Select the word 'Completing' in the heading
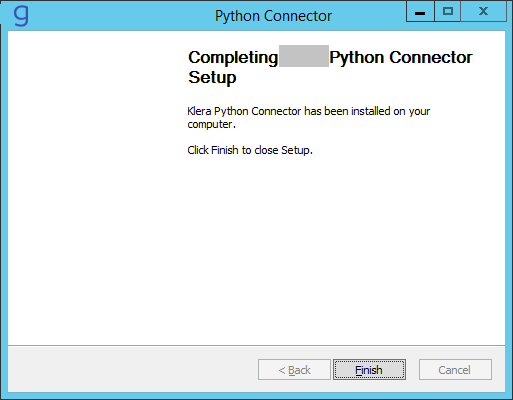Viewport: 513px width, 400px height. click(x=233, y=58)
